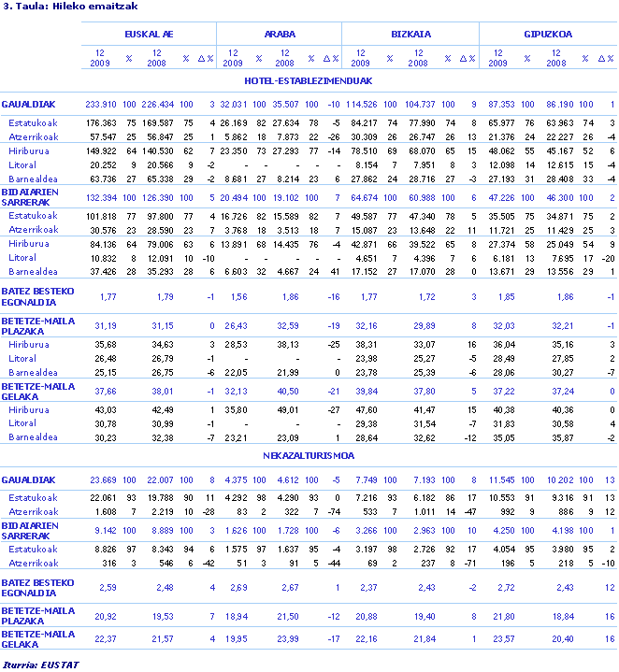The height and width of the screenshot is (672, 619).
Task: Click the 233.910 value cell
Action: click(x=101, y=104)
